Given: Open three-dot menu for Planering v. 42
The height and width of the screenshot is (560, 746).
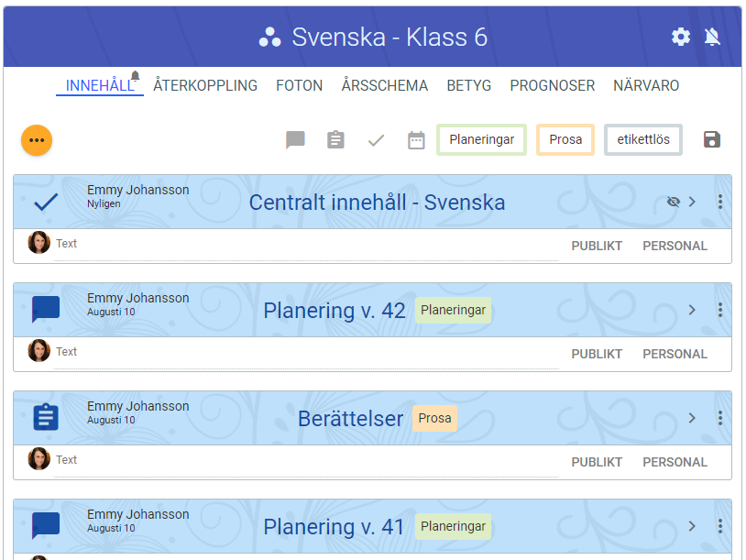Looking at the screenshot, I should (x=720, y=310).
